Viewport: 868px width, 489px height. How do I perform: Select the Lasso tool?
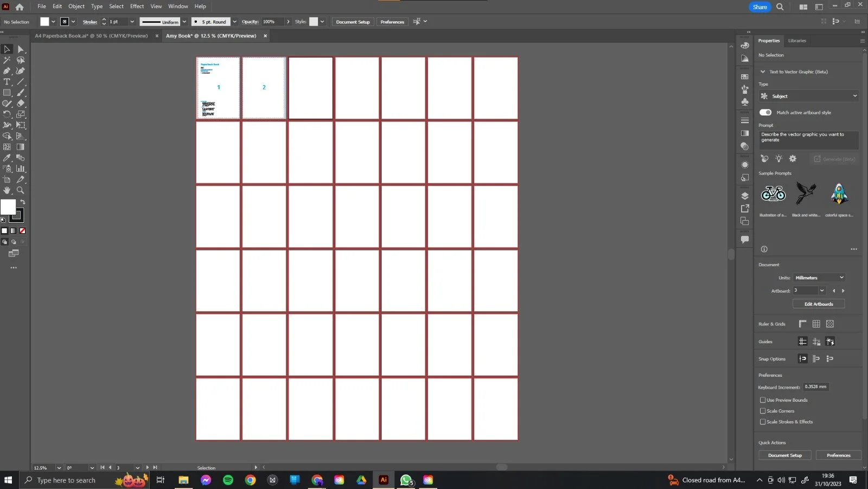[x=21, y=60]
